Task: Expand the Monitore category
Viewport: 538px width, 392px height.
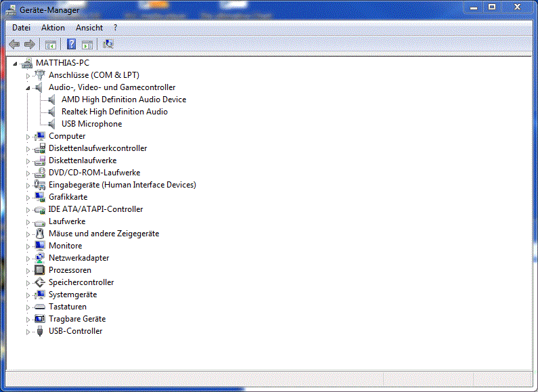Action: (x=28, y=246)
